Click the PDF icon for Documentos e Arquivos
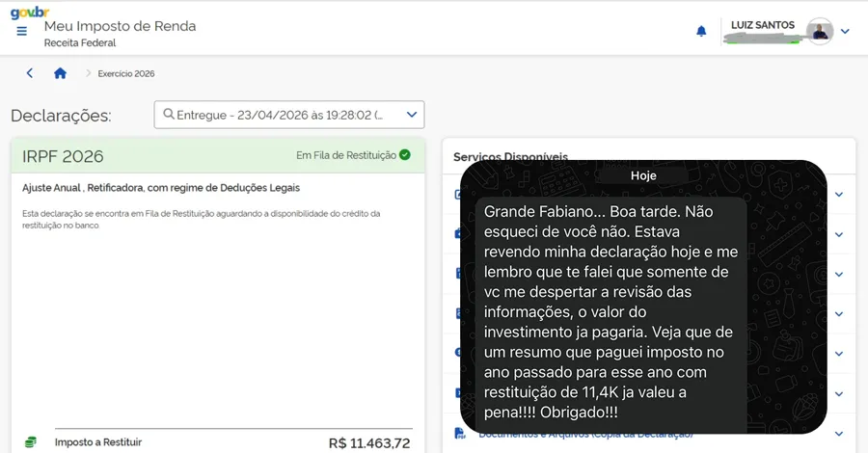 point(459,433)
